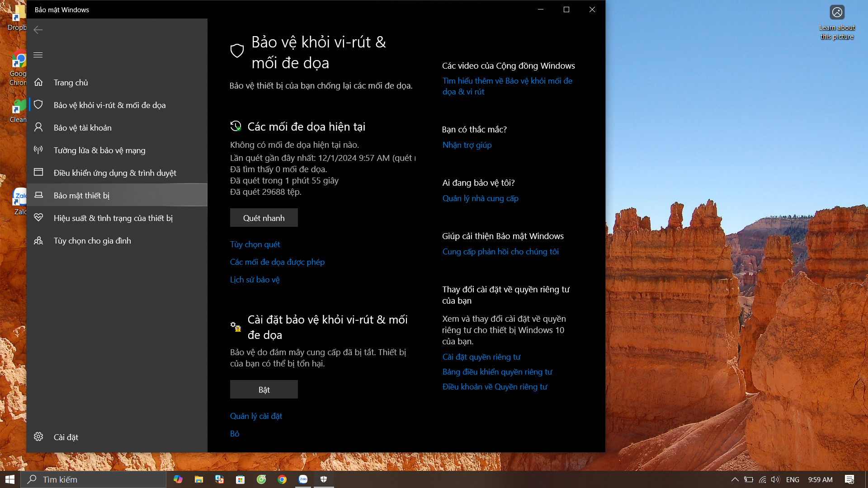Click the device health heart icon
This screenshot has height=488, width=868.
click(x=38, y=217)
